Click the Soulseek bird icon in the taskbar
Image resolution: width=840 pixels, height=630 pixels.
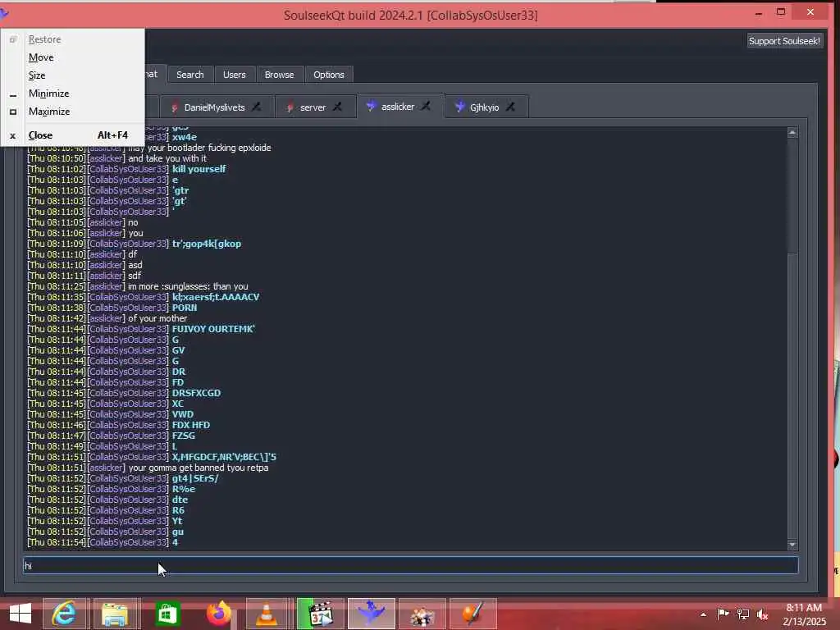pos(372,614)
